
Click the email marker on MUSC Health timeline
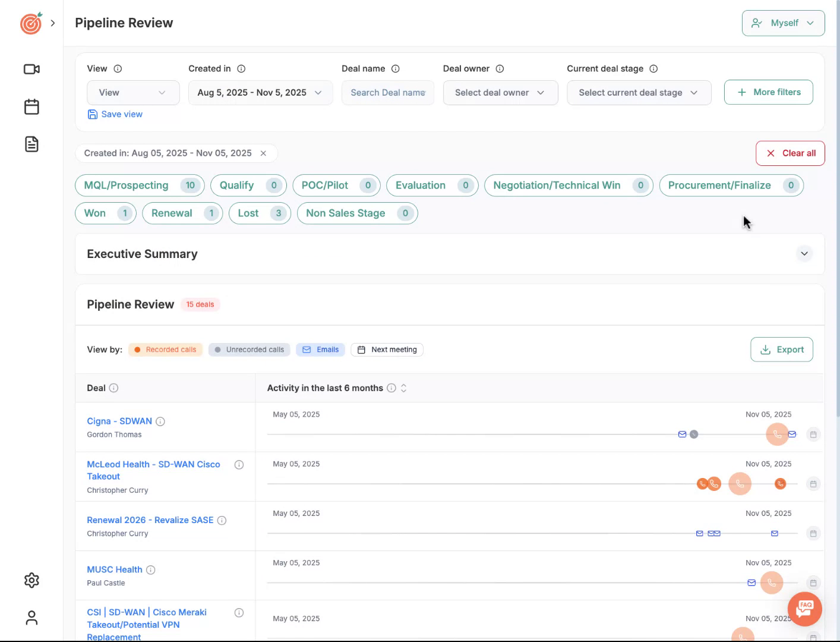click(x=751, y=583)
